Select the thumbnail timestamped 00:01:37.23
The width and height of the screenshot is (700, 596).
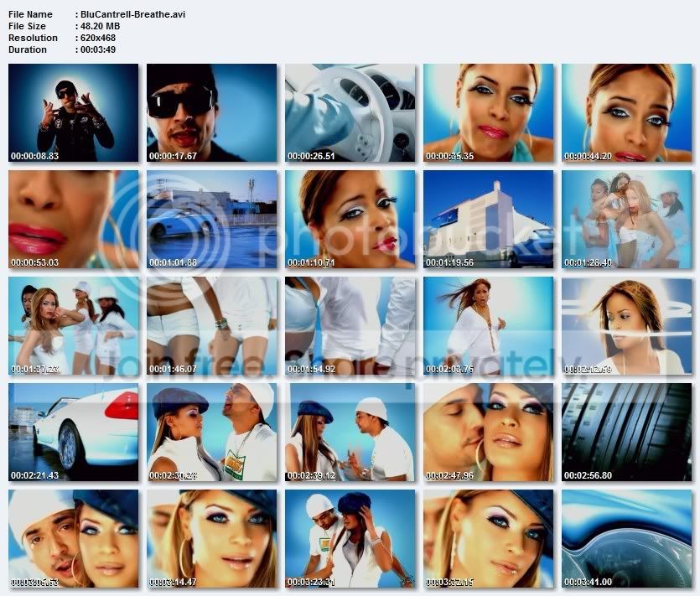click(73, 326)
